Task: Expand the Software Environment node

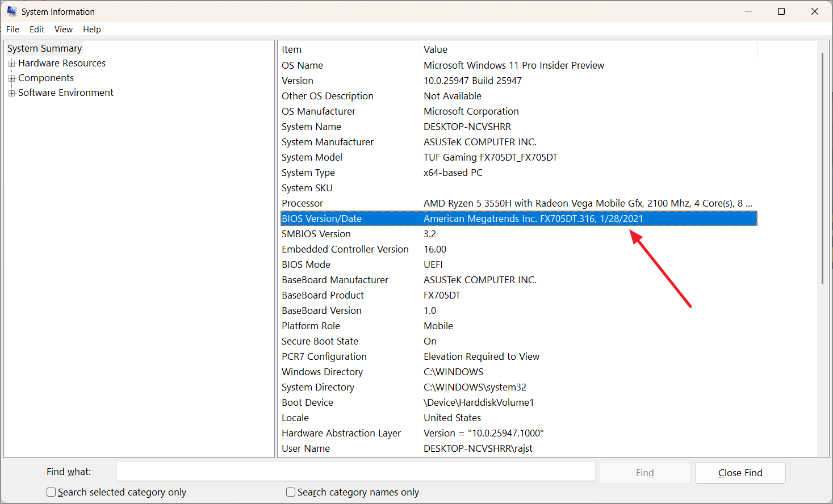Action: pos(12,93)
